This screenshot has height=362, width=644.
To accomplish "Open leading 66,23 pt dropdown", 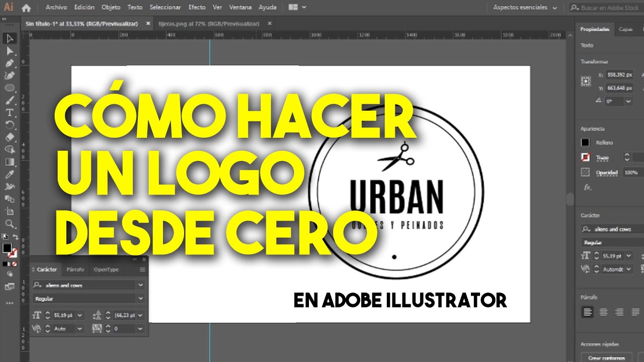I will 139,315.
